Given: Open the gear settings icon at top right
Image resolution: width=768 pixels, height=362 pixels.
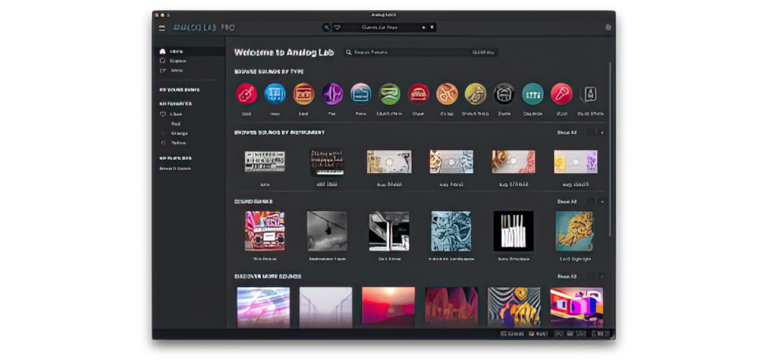Looking at the screenshot, I should [608, 27].
